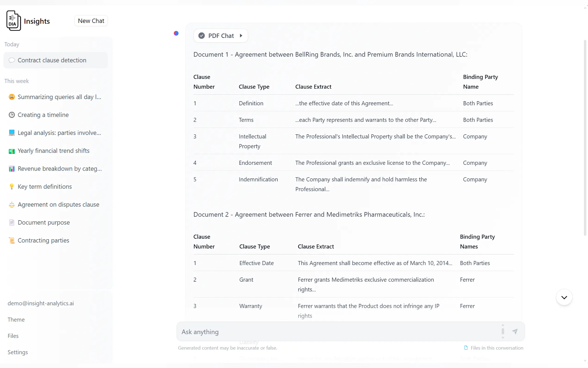Click the checkmark circle icon in PDF Chat

pos(201,36)
